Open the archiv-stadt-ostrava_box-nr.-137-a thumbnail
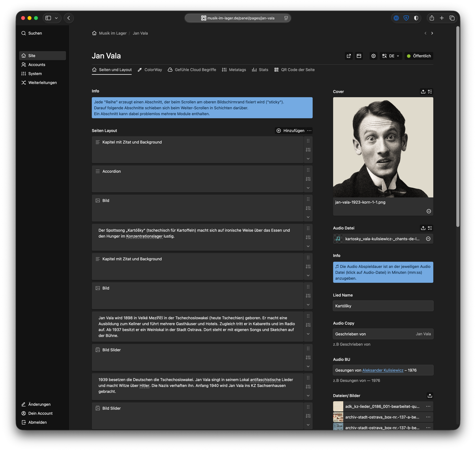 338,417
